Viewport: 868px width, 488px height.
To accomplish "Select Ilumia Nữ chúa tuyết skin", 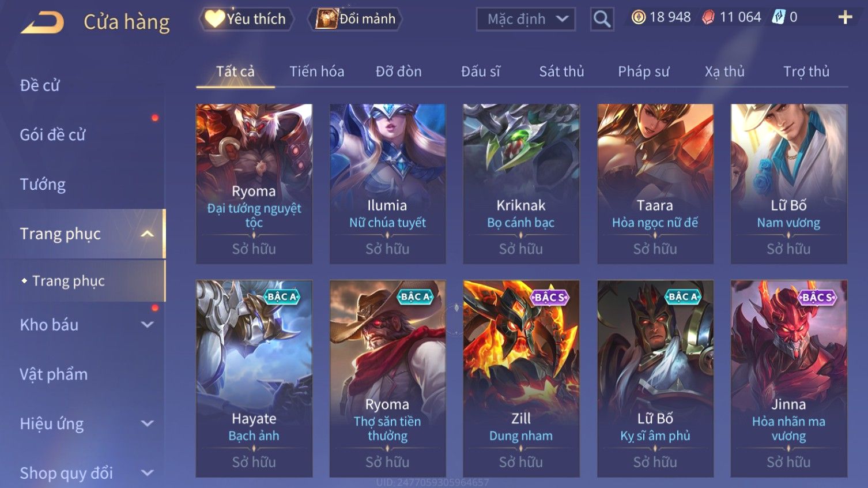I will coord(387,184).
